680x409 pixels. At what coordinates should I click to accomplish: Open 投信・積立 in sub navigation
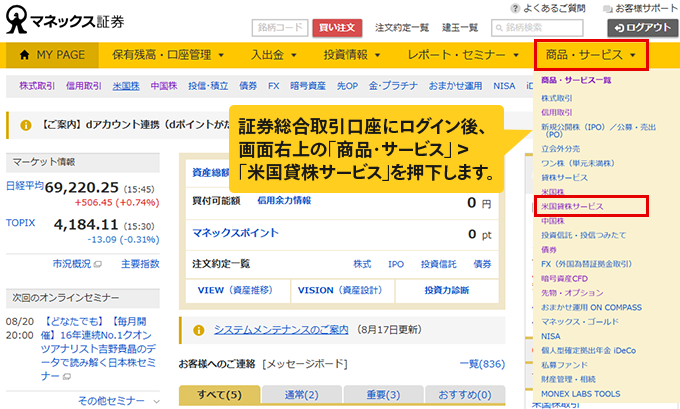[x=208, y=86]
